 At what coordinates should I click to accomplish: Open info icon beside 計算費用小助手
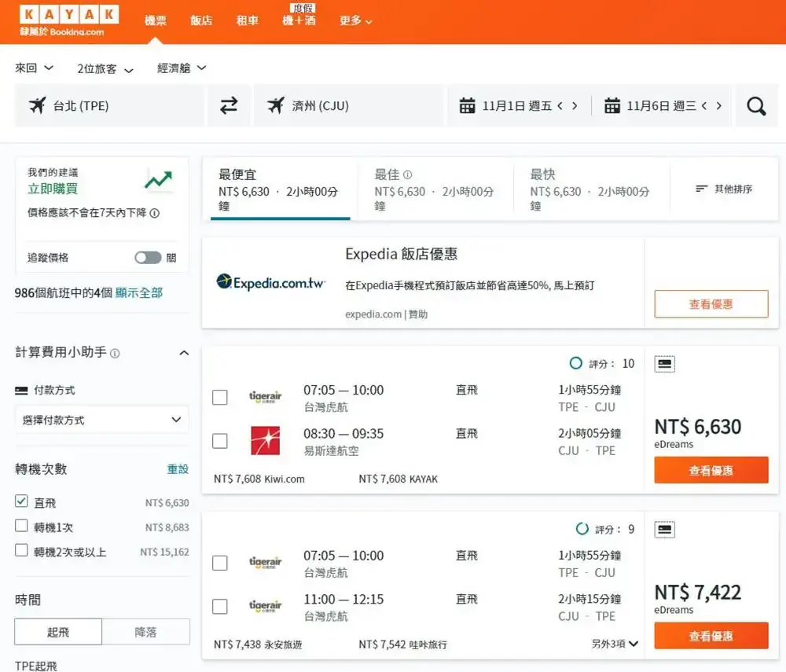click(115, 354)
